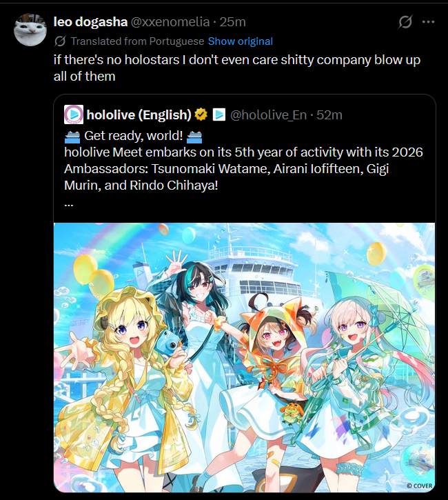Viewport: 448px width, 500px height.
Task: Click the Grok icon at top right
Action: (x=405, y=22)
